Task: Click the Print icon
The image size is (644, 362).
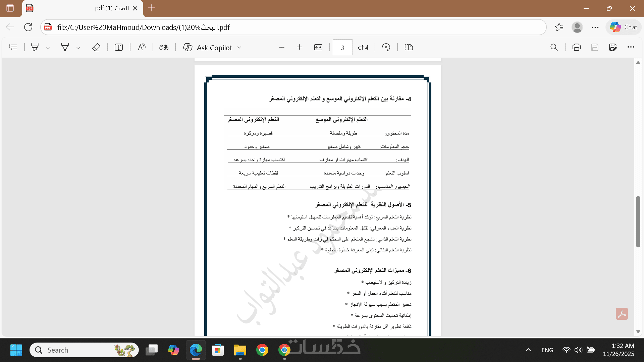Action: pos(577,47)
